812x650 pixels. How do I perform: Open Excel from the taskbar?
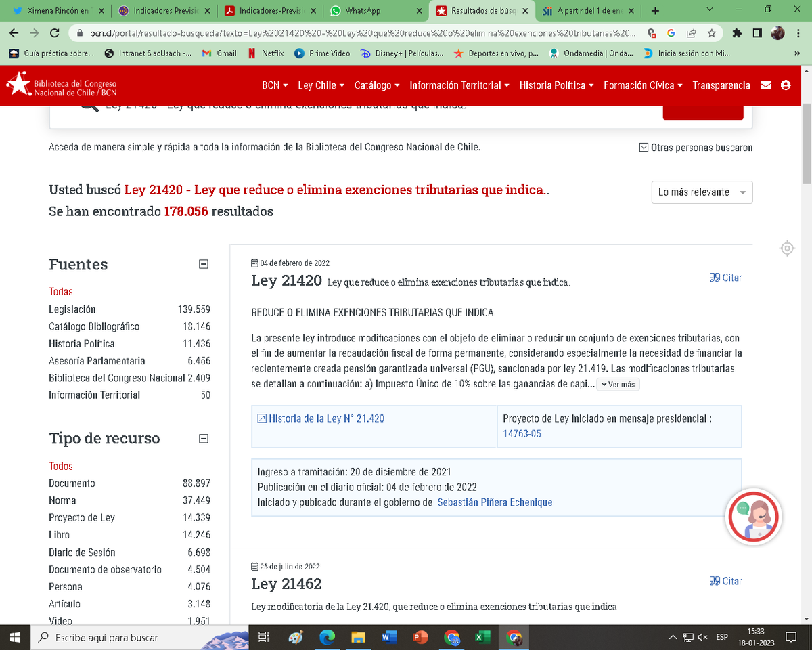click(x=482, y=637)
